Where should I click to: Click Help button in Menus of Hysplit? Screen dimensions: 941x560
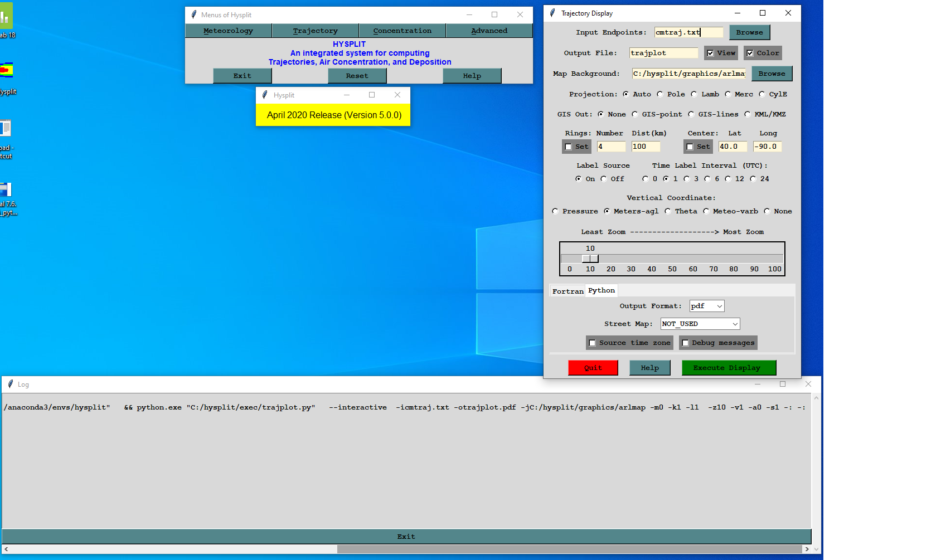click(472, 76)
